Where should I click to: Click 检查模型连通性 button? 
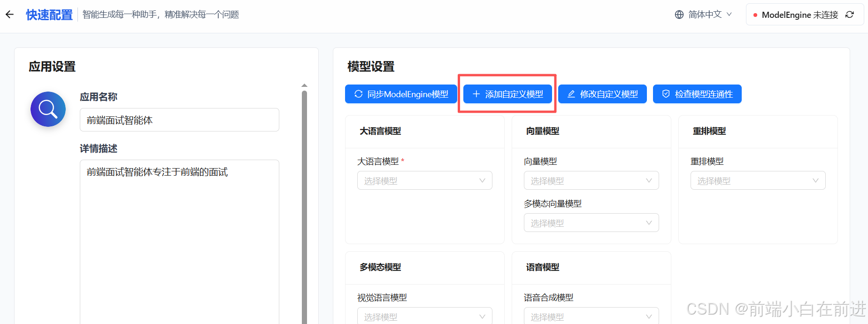pyautogui.click(x=697, y=94)
